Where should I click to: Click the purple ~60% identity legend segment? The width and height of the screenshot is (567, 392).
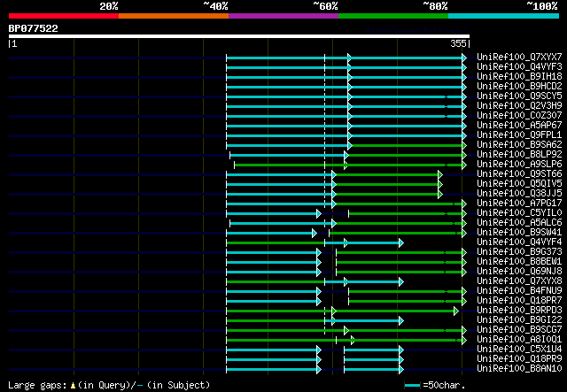click(x=283, y=16)
